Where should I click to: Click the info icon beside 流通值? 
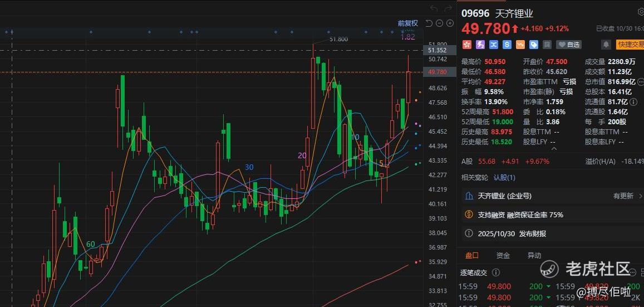click(634, 101)
